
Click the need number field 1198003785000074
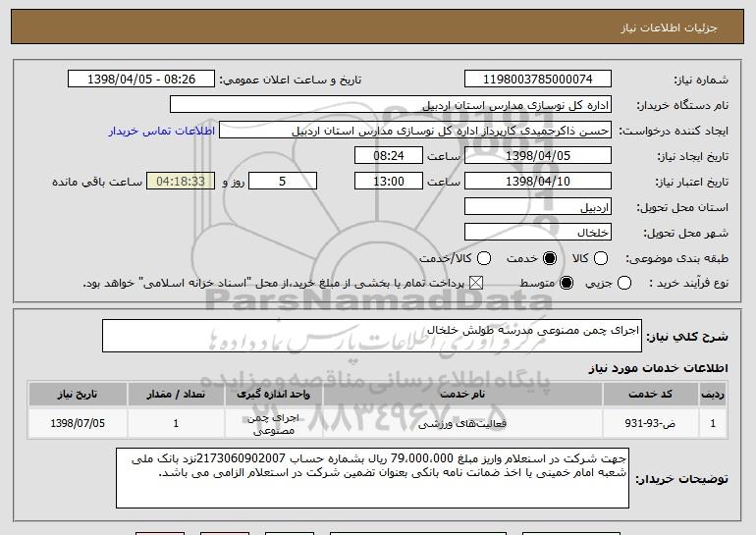coord(538,80)
